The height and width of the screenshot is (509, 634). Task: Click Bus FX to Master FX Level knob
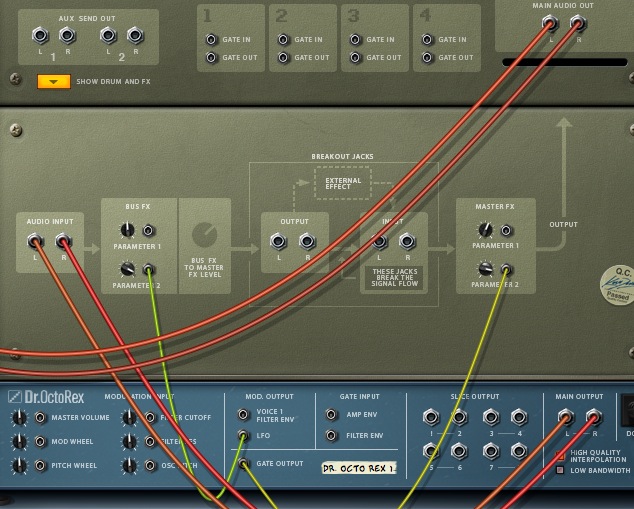pyautogui.click(x=205, y=234)
